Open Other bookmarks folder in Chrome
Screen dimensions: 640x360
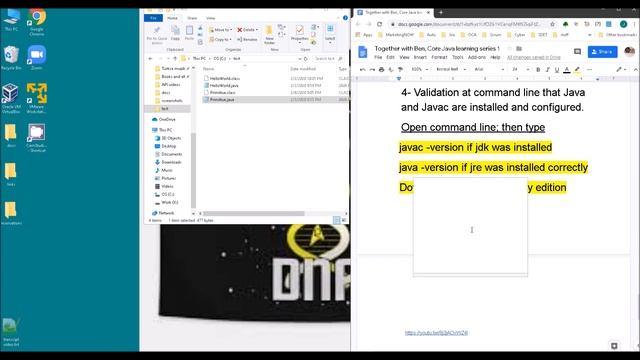(617, 35)
